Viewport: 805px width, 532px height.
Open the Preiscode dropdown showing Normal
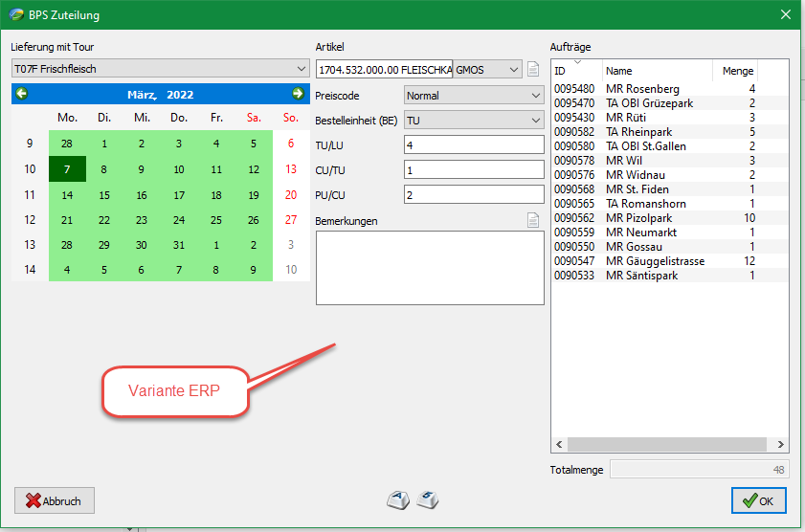tap(534, 96)
